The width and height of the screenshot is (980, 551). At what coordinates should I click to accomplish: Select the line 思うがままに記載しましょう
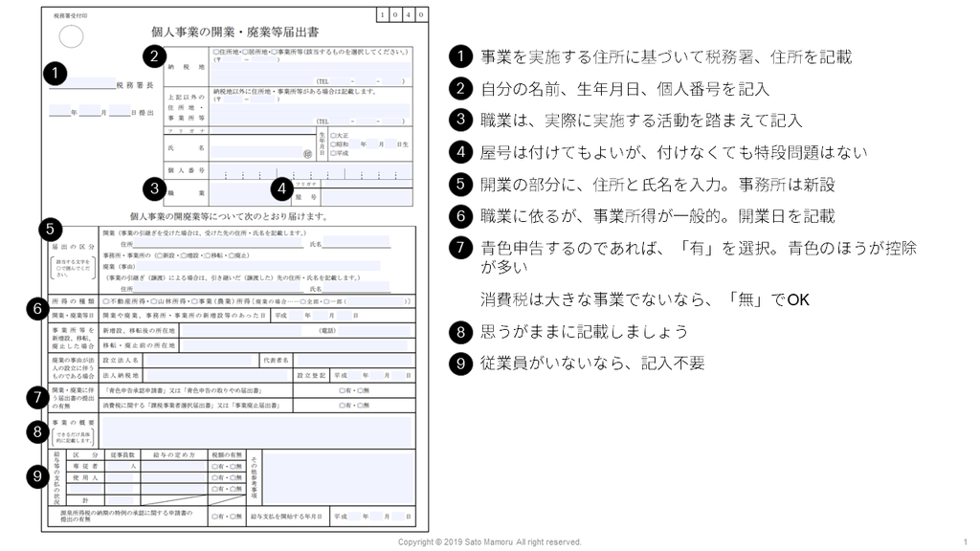(x=585, y=332)
